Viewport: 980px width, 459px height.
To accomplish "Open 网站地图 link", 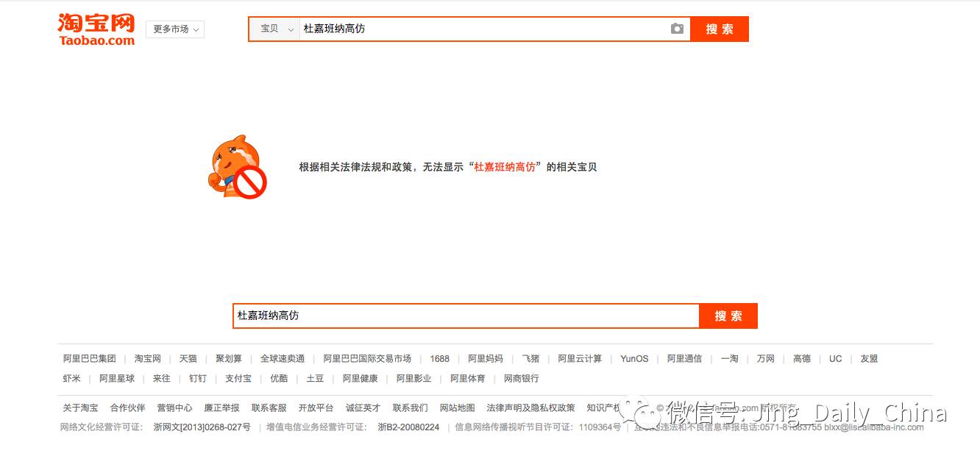I will coord(458,408).
